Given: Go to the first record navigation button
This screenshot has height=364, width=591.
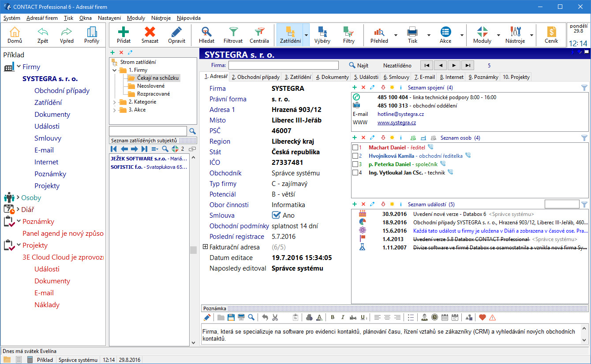Looking at the screenshot, I should (426, 65).
